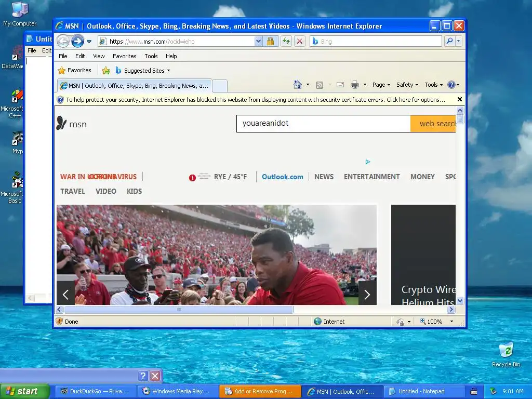Open the VIDEO section link
The width and height of the screenshot is (532, 399).
(x=105, y=191)
